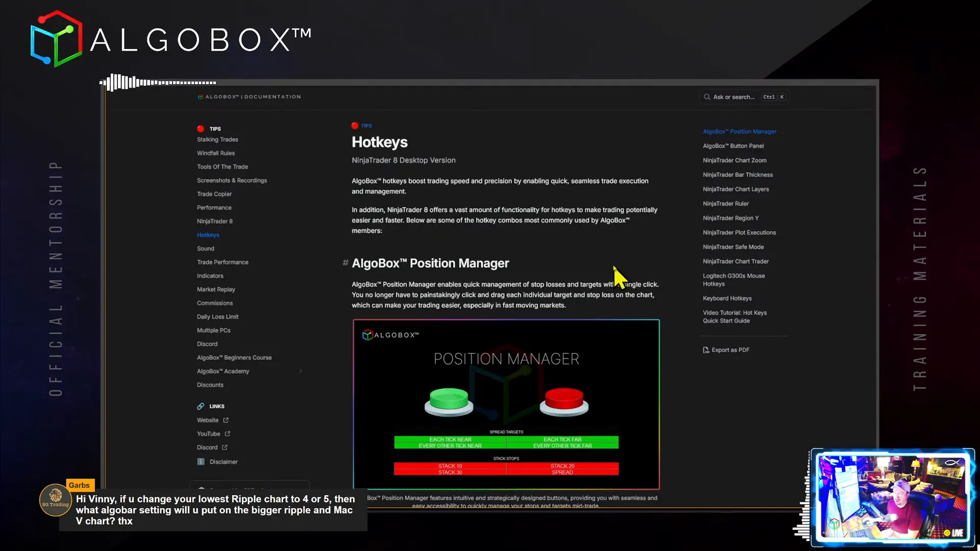
Task: Open the Commissions sidebar page
Action: click(x=215, y=304)
